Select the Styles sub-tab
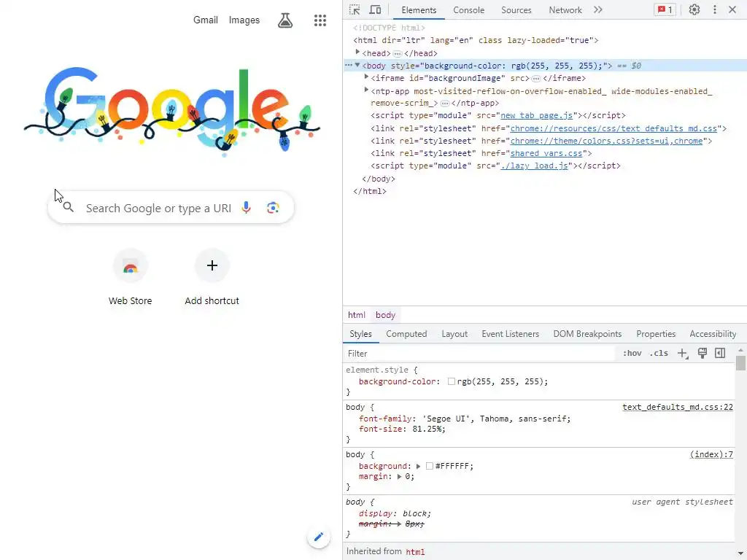This screenshot has height=560, width=747. pos(360,334)
